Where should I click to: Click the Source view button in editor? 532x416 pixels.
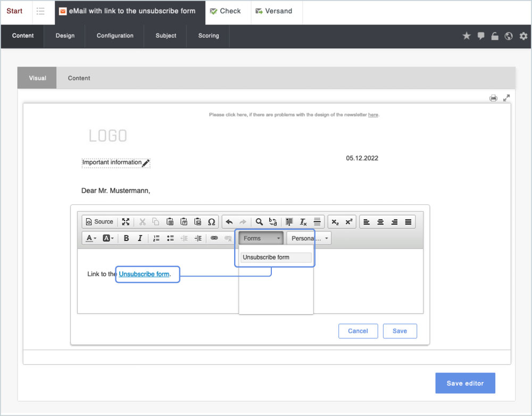click(x=99, y=222)
